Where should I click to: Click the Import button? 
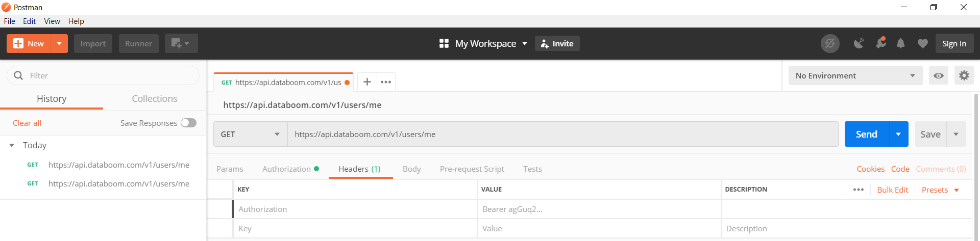click(x=93, y=44)
